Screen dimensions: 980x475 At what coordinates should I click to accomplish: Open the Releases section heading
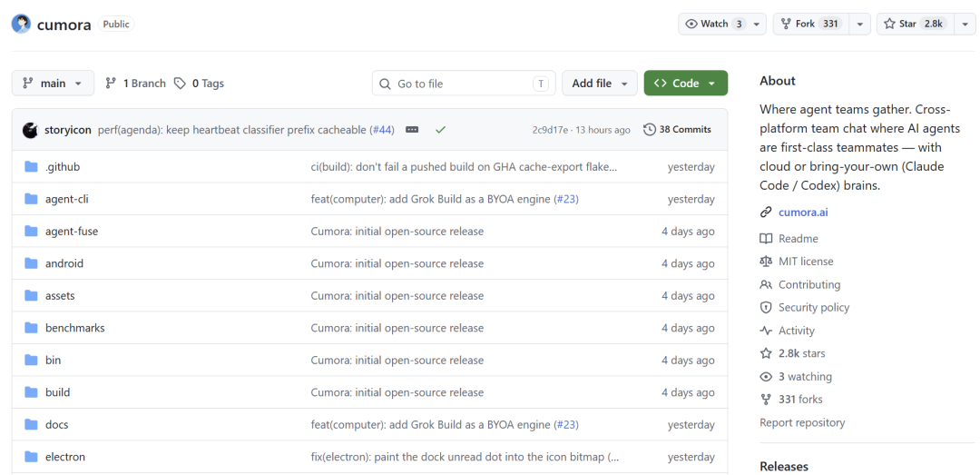point(784,466)
